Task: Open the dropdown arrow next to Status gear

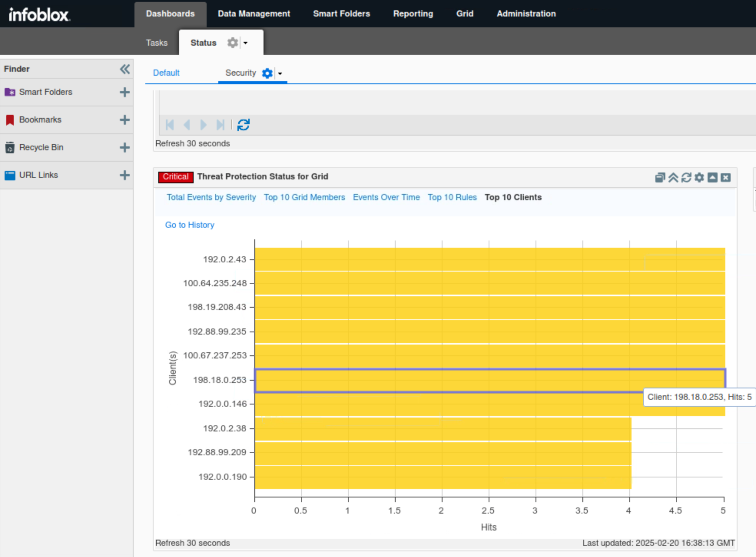Action: click(x=245, y=43)
